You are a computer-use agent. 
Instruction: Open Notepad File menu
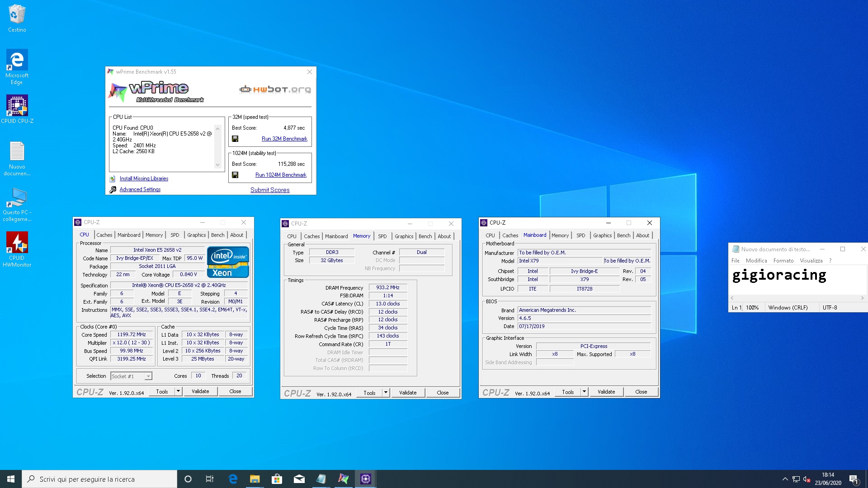736,261
